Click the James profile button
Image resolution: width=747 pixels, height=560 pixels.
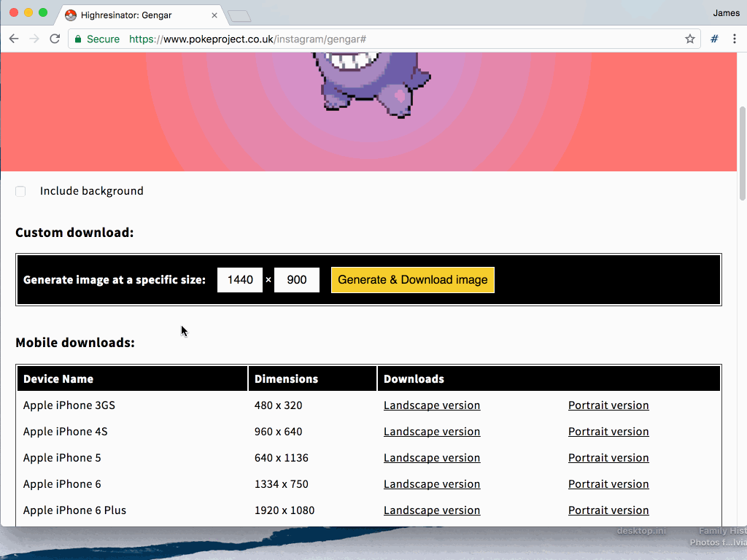(x=726, y=13)
